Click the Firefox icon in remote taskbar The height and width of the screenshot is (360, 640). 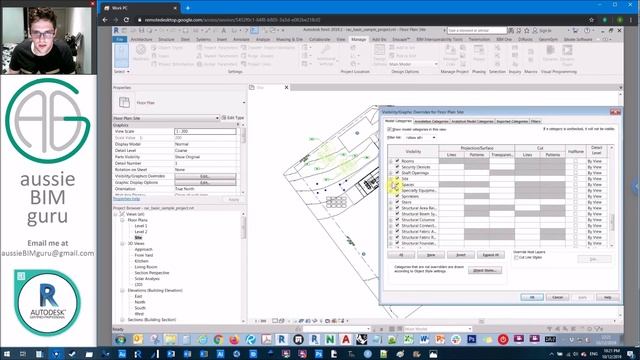[x=234, y=339]
